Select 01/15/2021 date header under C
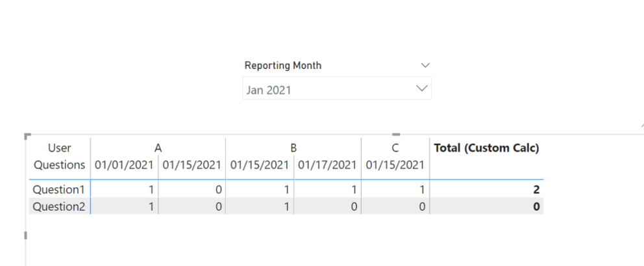Image resolution: width=644 pixels, height=266 pixels. [395, 165]
